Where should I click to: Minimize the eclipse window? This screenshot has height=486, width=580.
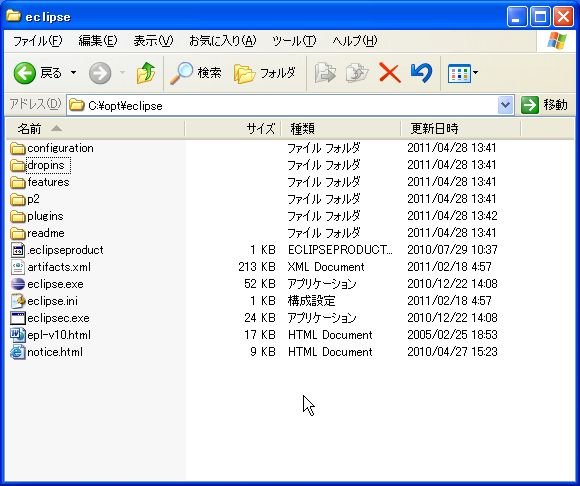tap(517, 17)
